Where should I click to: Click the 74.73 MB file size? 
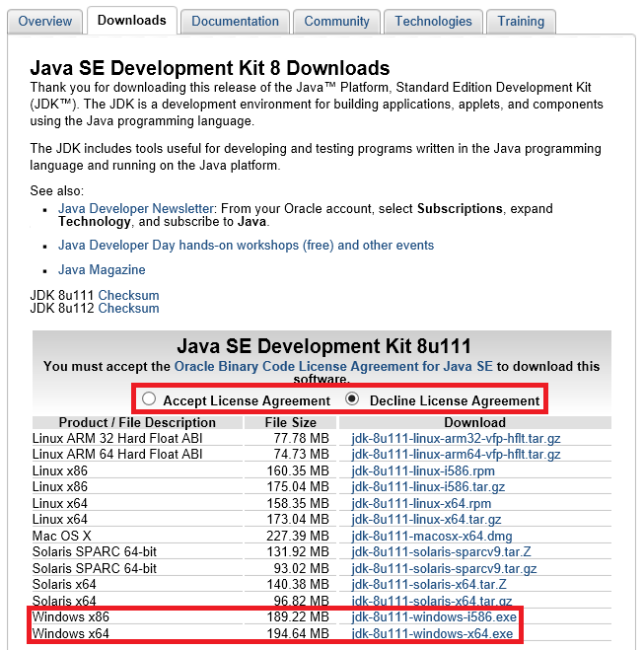[301, 455]
